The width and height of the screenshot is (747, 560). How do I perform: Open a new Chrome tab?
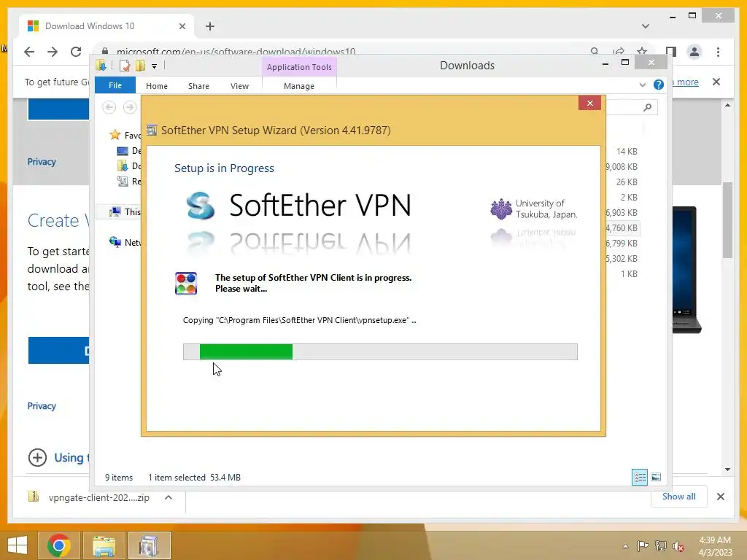click(210, 26)
